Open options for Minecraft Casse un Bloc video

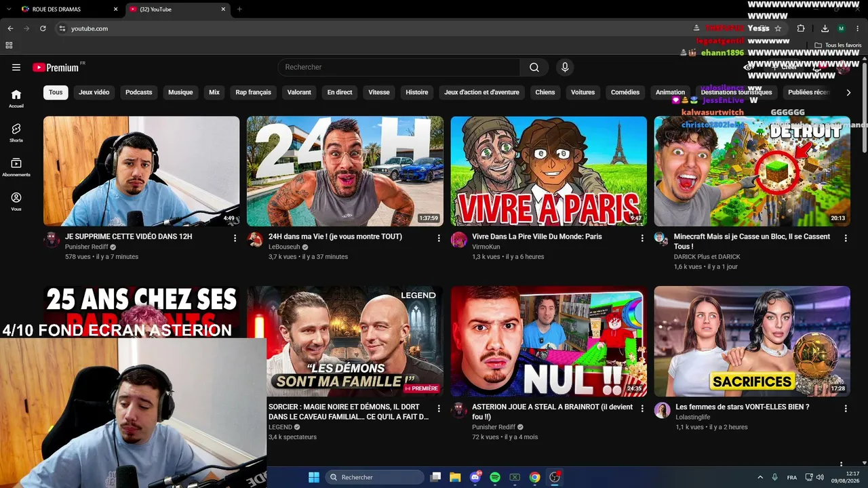[x=846, y=238]
